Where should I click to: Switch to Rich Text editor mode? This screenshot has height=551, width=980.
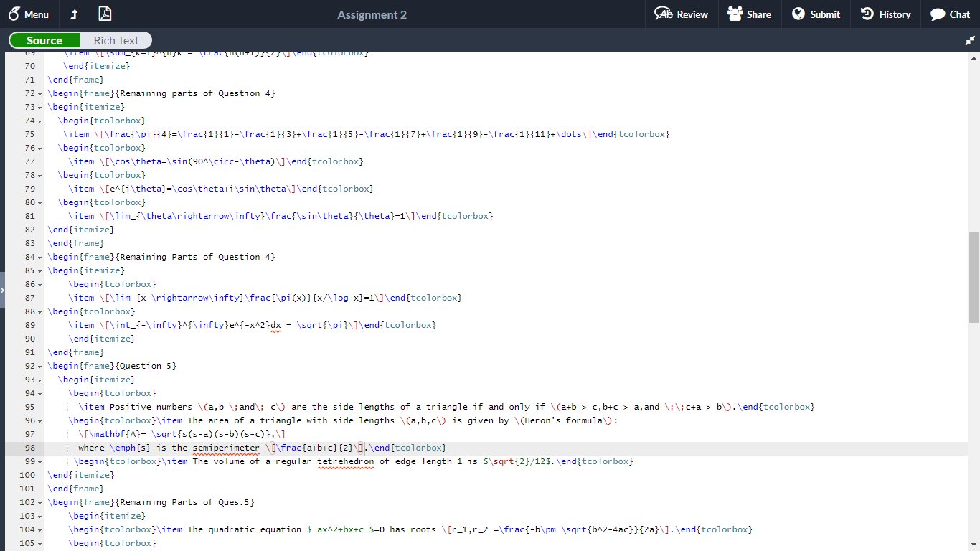[116, 40]
